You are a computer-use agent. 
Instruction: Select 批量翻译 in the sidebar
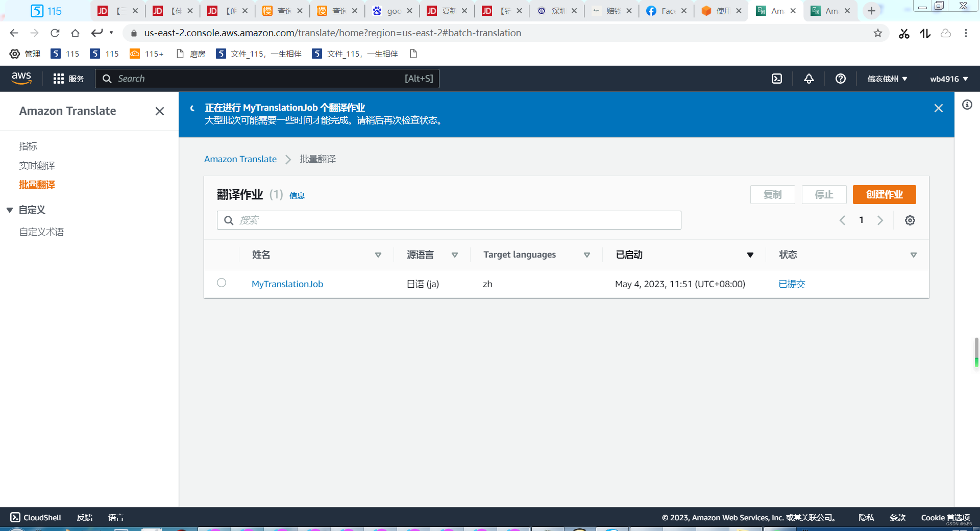[x=37, y=185]
